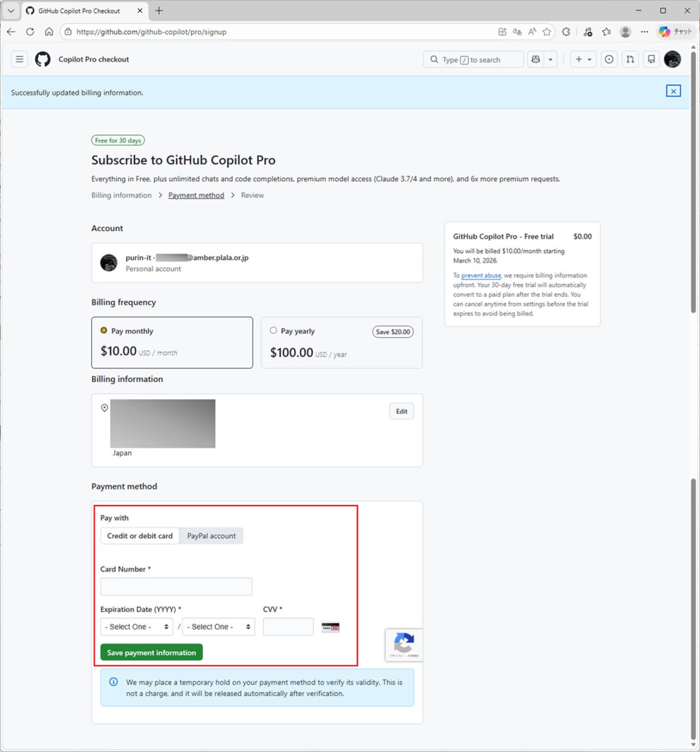
Task: Open the pull requests icon
Action: pos(629,59)
